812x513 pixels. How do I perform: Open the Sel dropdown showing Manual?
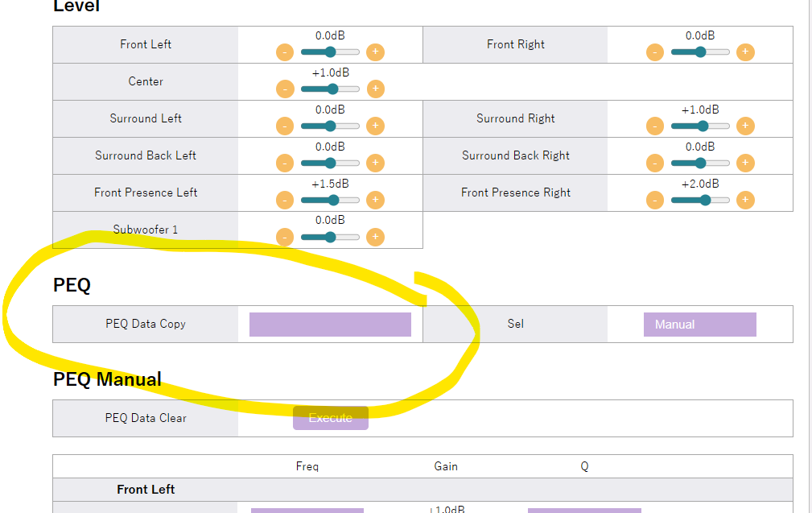point(699,325)
